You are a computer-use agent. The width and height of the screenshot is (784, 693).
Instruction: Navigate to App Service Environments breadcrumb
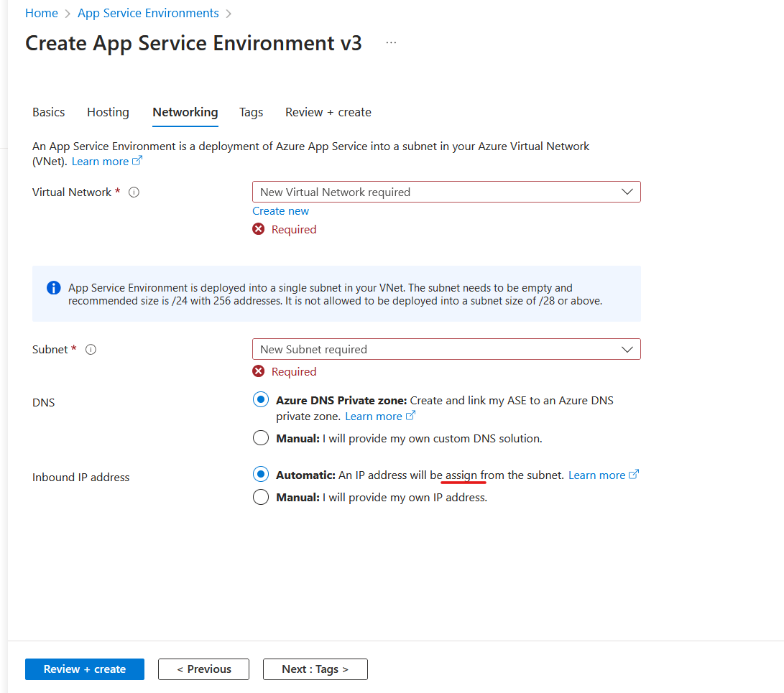(x=147, y=12)
